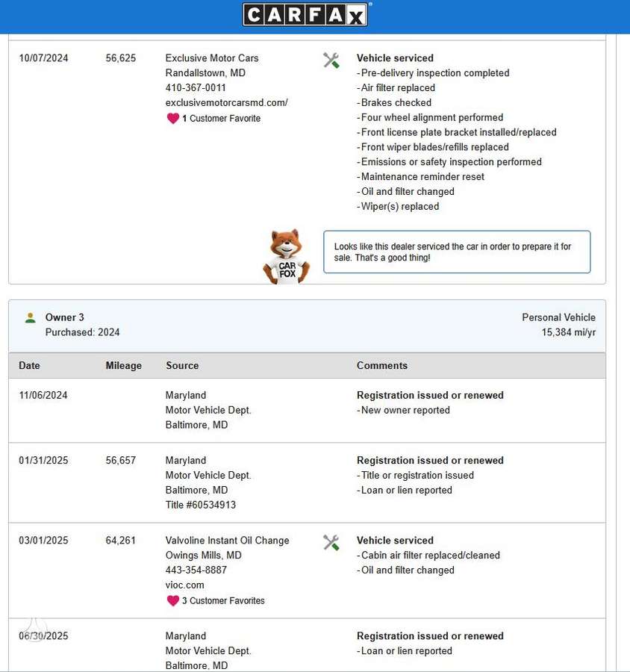This screenshot has width=630, height=672.
Task: Click Title #60534913 text
Action: tap(201, 505)
